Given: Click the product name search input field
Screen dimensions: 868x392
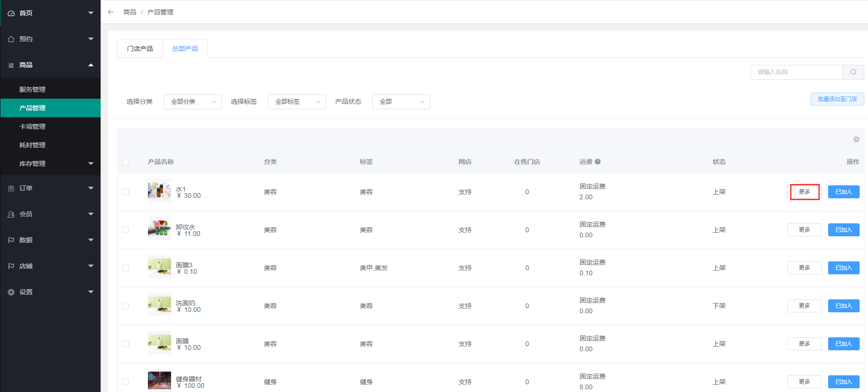Looking at the screenshot, I should click(x=796, y=72).
